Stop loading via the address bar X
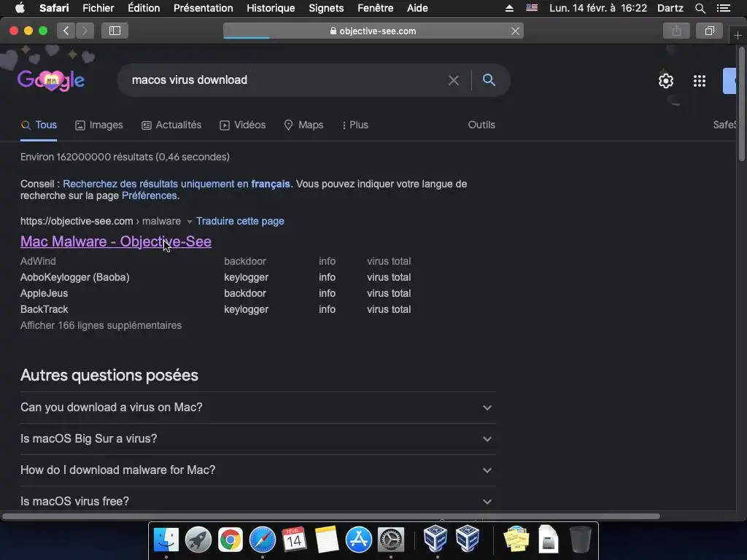This screenshot has width=747, height=560. click(x=516, y=31)
